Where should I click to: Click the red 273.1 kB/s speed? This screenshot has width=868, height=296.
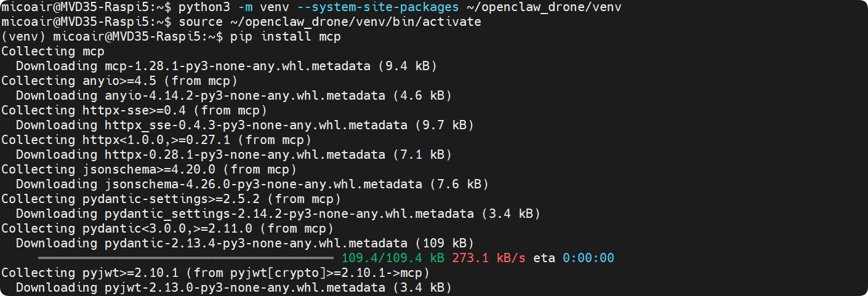point(488,258)
